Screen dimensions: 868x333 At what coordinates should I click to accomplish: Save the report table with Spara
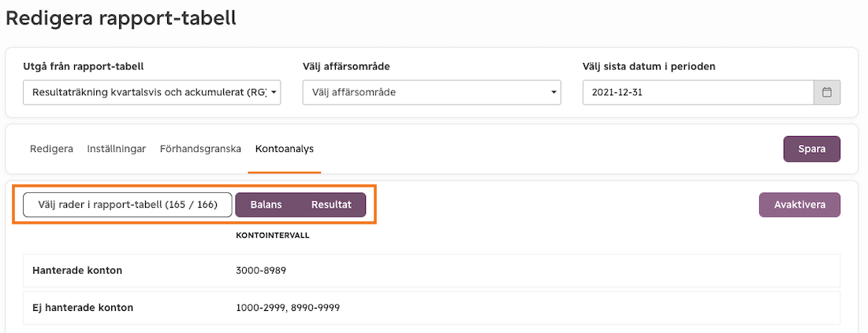point(811,149)
